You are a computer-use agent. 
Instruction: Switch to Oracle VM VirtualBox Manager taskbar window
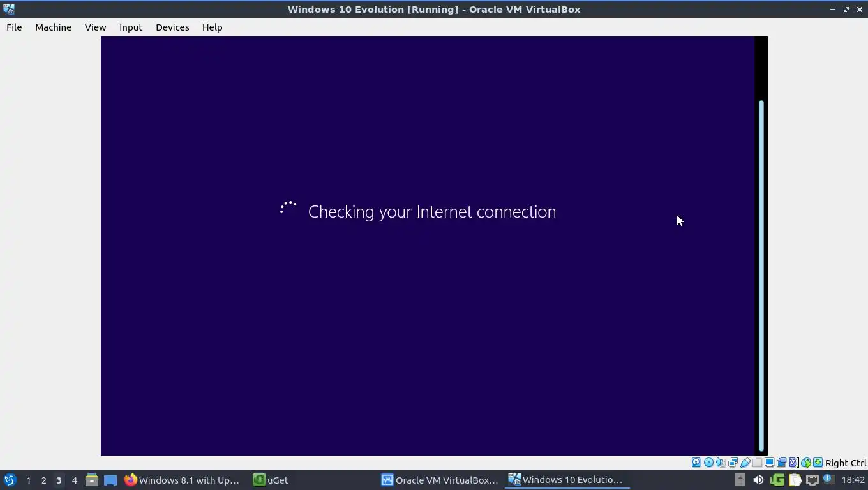tap(440, 480)
